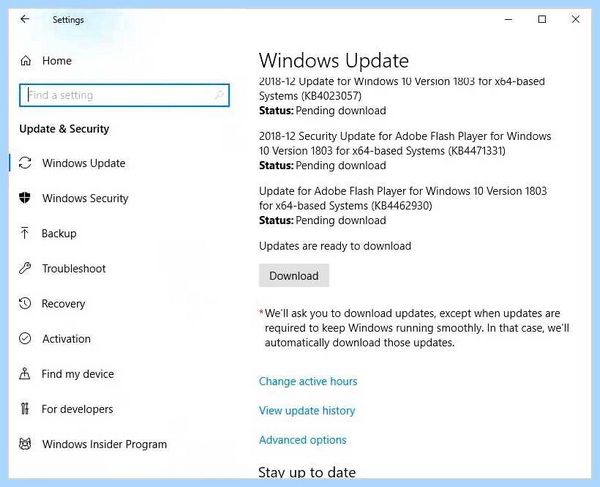
Task: Open Change active hours link
Action: (x=308, y=381)
